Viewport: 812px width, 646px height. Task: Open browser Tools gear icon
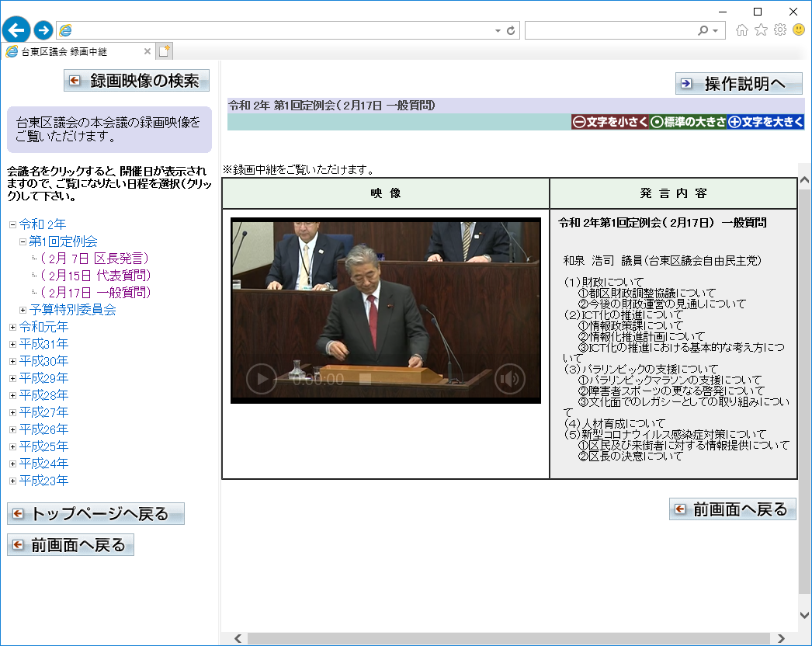coord(780,30)
